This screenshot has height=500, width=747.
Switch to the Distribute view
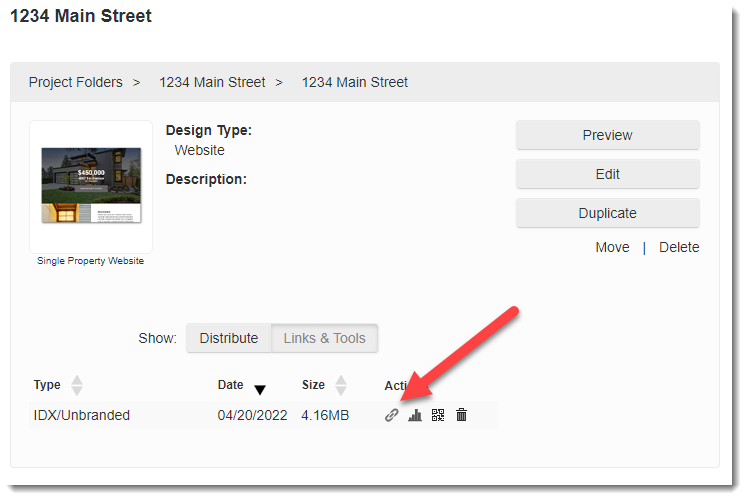[x=229, y=338]
